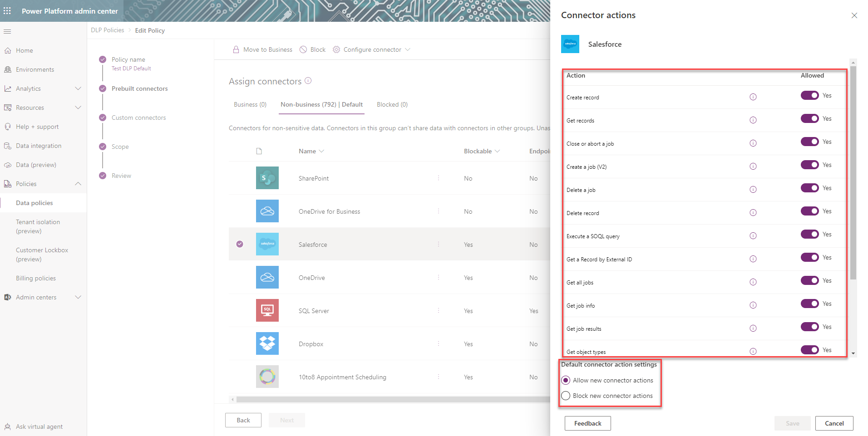Go to the Custom connectors step
The width and height of the screenshot is (868, 436).
coord(139,118)
